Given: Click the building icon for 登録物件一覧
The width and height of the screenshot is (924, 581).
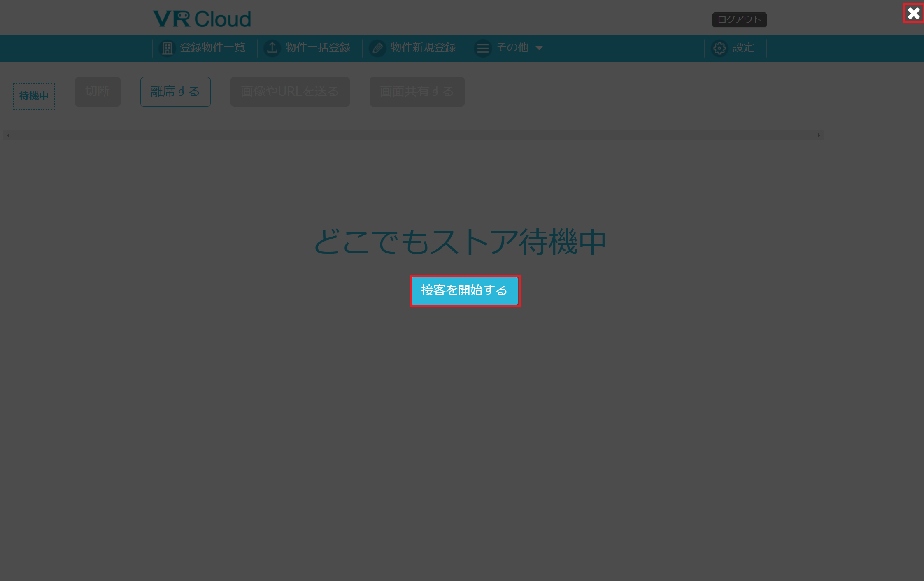Looking at the screenshot, I should [167, 48].
